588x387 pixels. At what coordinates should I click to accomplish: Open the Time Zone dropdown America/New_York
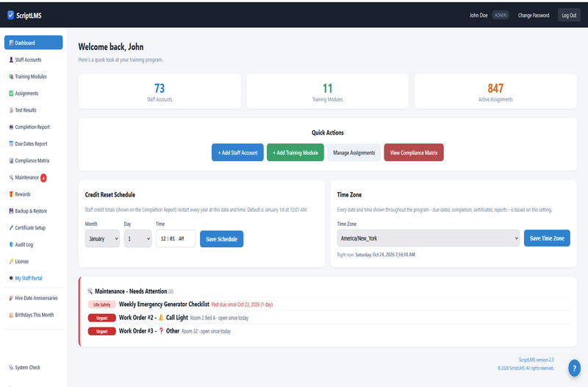[x=428, y=238]
